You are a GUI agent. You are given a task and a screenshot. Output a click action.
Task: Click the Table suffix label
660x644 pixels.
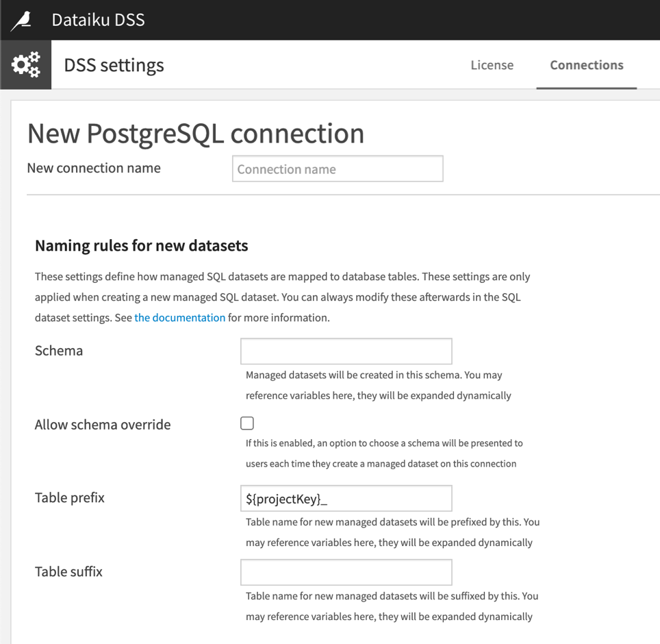(x=68, y=572)
